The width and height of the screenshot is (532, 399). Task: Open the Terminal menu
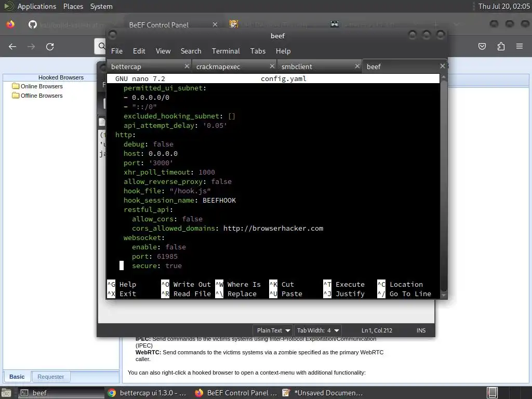click(x=225, y=51)
